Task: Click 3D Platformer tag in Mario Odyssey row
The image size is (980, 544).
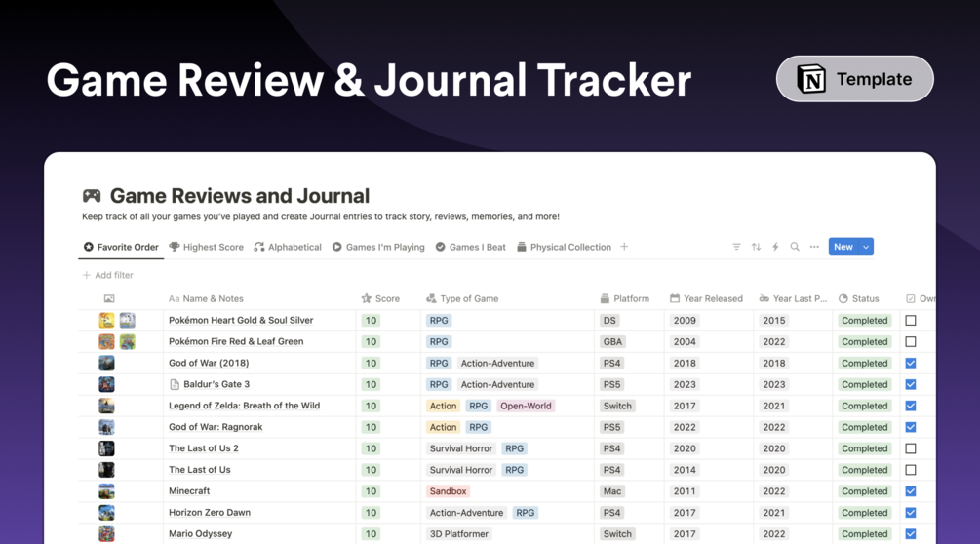Action: 458,534
